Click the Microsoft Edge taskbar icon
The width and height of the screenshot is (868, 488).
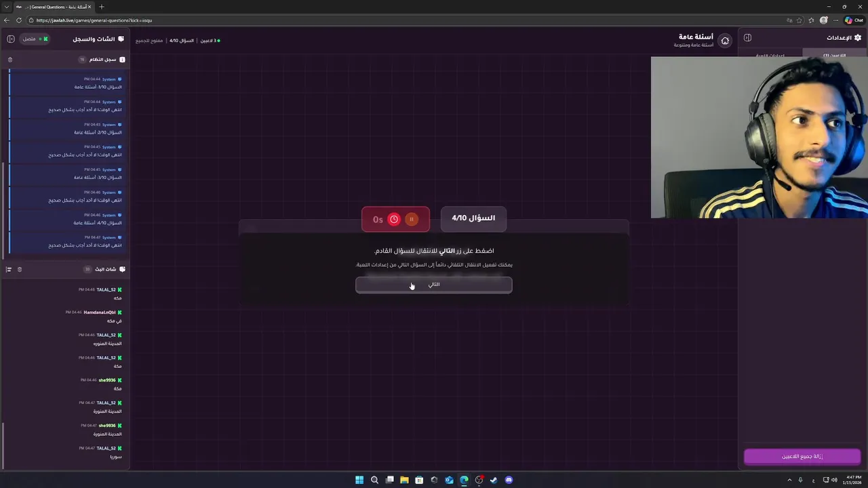click(x=464, y=480)
